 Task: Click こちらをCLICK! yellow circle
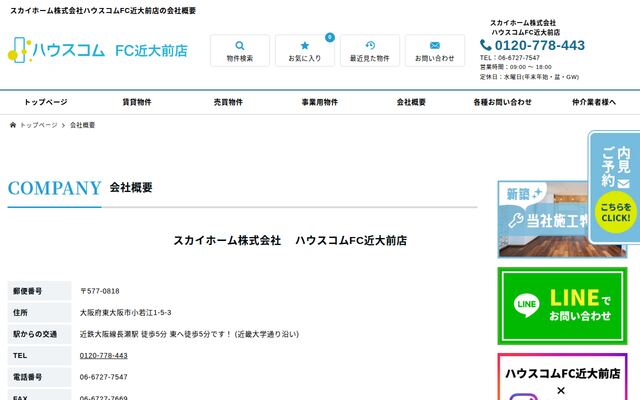click(x=616, y=212)
